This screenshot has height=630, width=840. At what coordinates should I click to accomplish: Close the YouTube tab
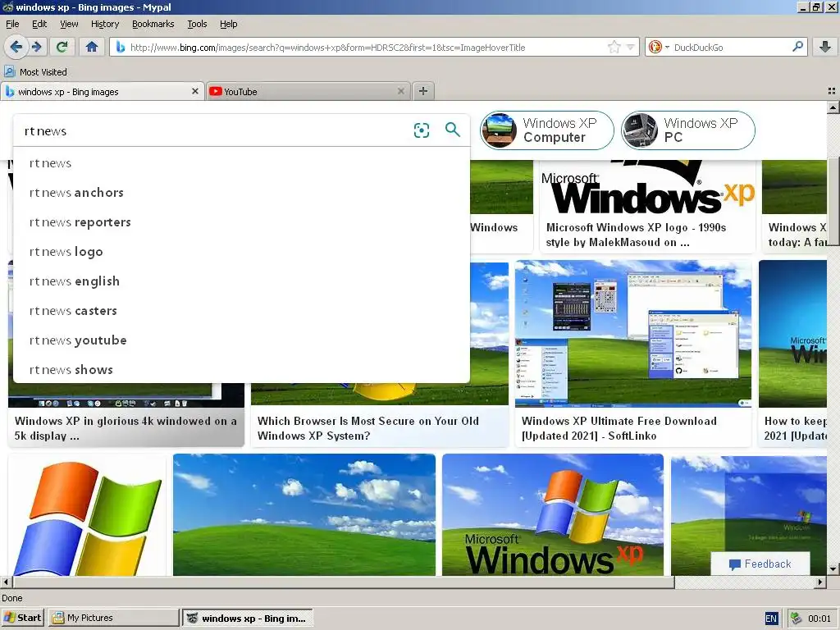pyautogui.click(x=400, y=92)
